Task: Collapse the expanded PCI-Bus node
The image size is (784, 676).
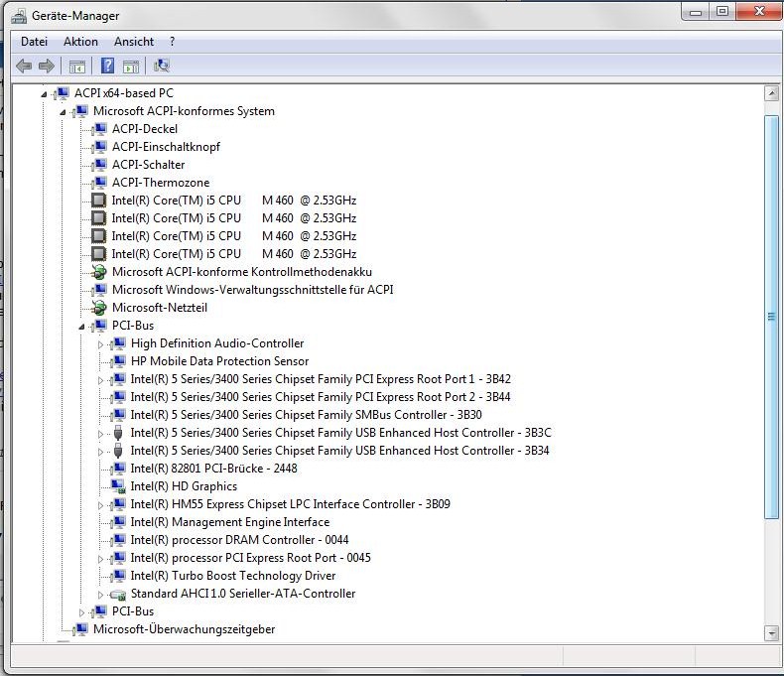Action: click(81, 327)
